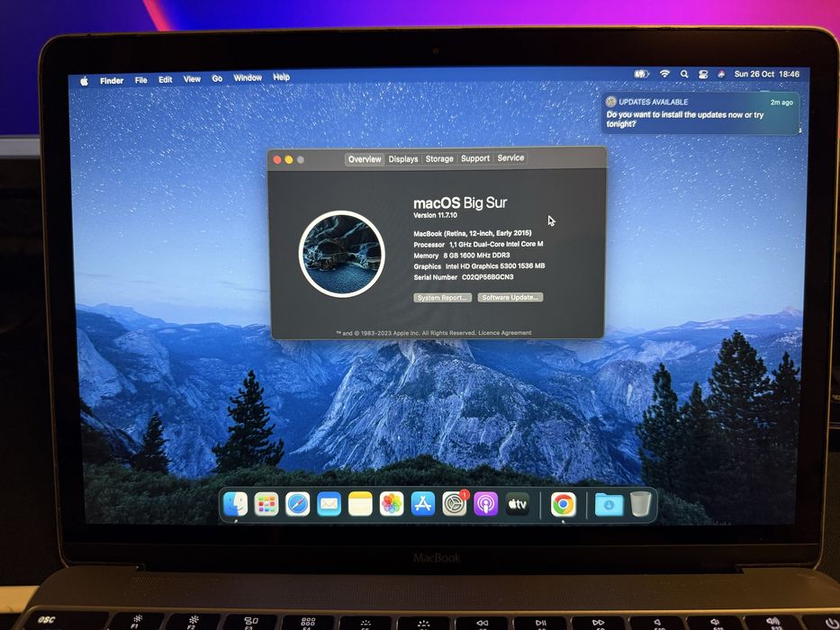
Task: Open the Edit menu
Action: (166, 79)
